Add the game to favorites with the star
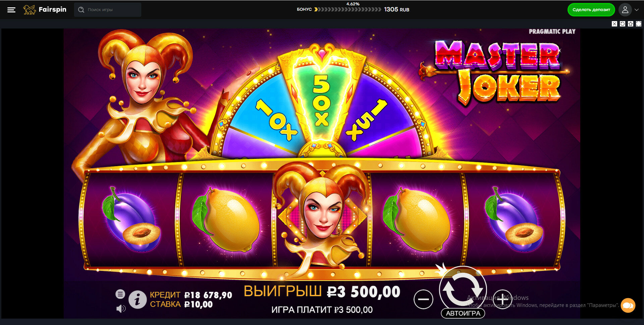Screen dimensions: 644x325 (x=631, y=24)
